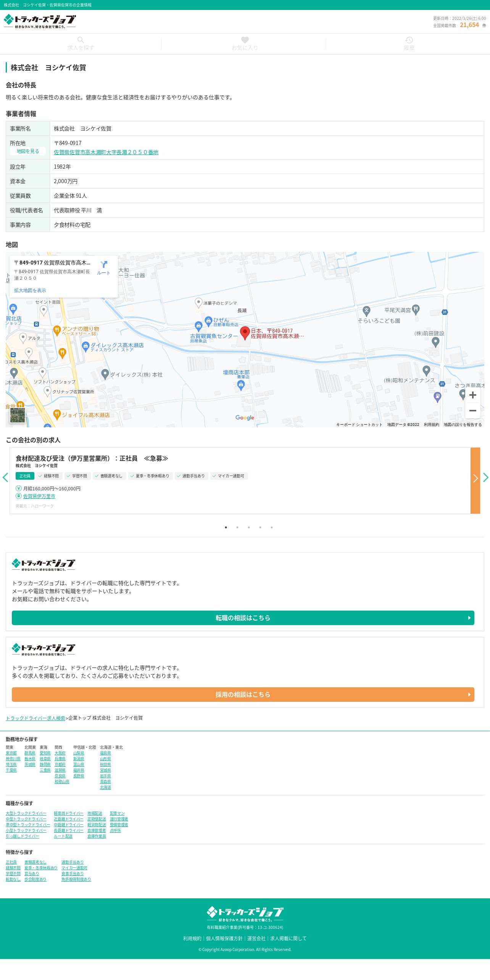Image resolution: width=490 pixels, height=980 pixels.
Task: Open the ルート配送 job type link
Action: click(x=63, y=836)
